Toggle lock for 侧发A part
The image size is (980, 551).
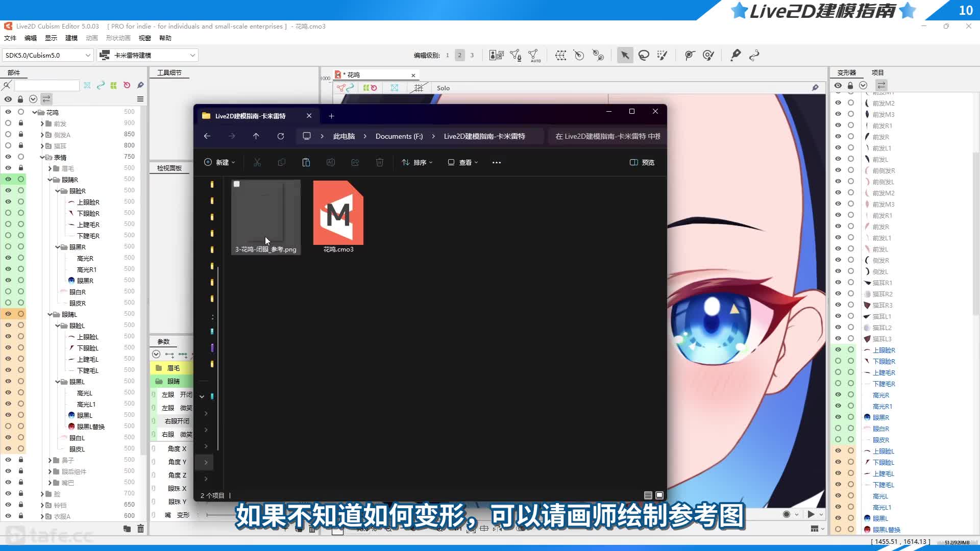(x=21, y=134)
